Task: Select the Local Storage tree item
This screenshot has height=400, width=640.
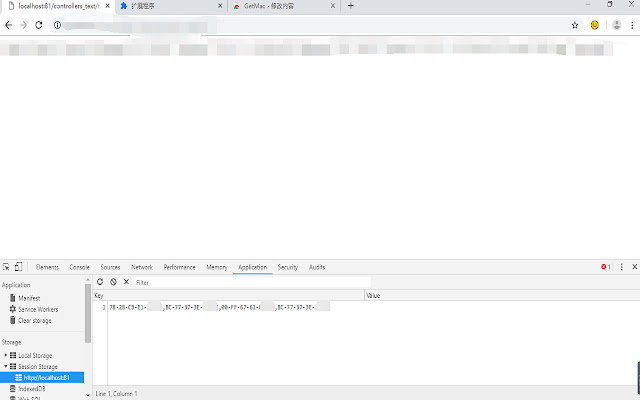Action: [x=35, y=356]
